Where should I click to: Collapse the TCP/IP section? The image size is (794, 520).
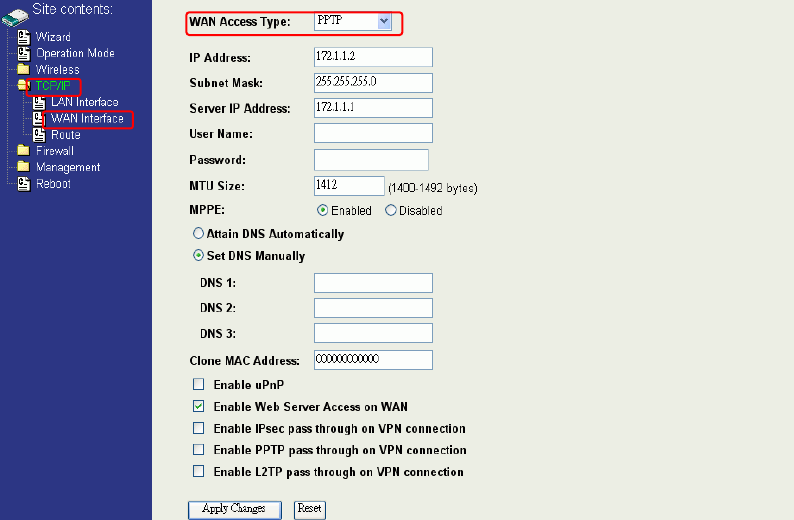53,86
